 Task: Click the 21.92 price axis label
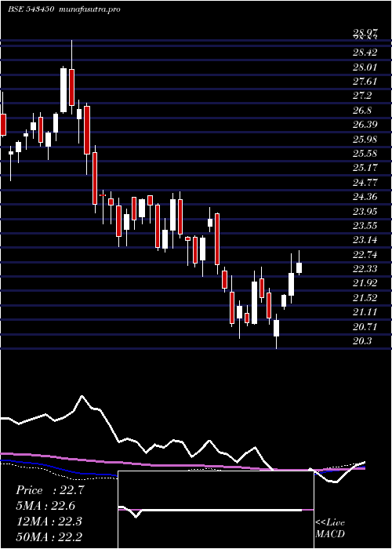point(365,283)
